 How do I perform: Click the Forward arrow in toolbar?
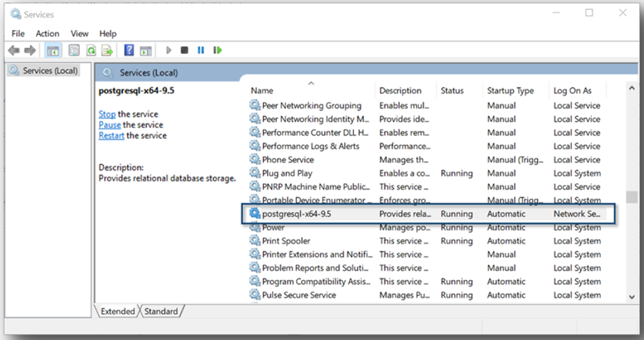tap(30, 50)
